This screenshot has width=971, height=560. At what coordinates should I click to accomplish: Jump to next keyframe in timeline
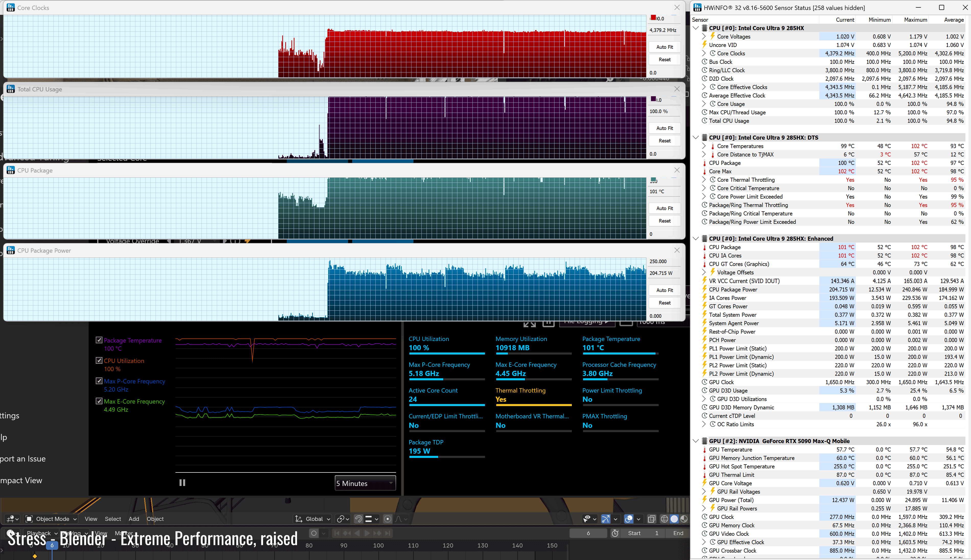pos(377,533)
